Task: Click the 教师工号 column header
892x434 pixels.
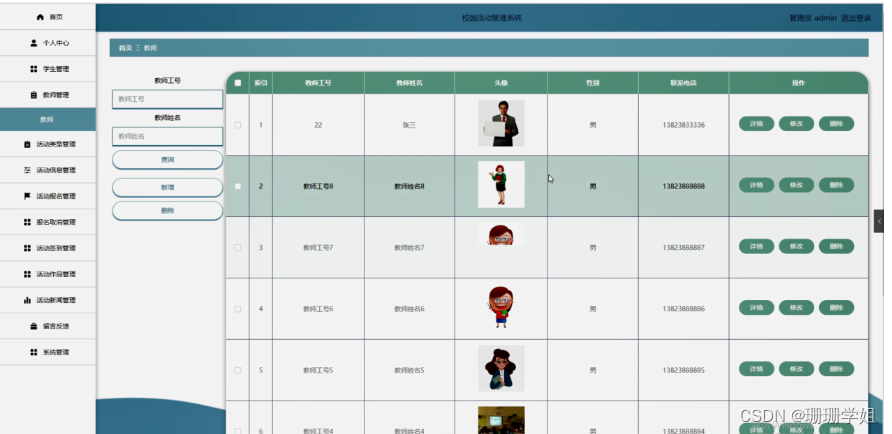Action: (318, 83)
